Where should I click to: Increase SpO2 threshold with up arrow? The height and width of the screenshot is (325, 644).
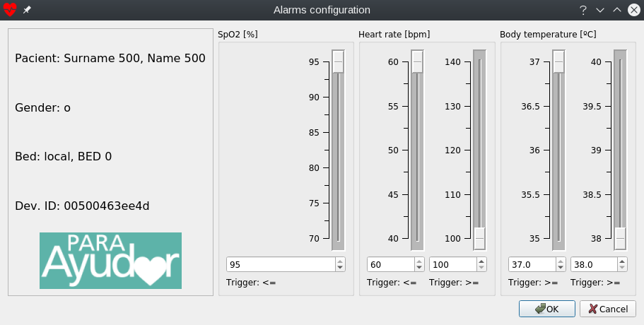pyautogui.click(x=340, y=261)
